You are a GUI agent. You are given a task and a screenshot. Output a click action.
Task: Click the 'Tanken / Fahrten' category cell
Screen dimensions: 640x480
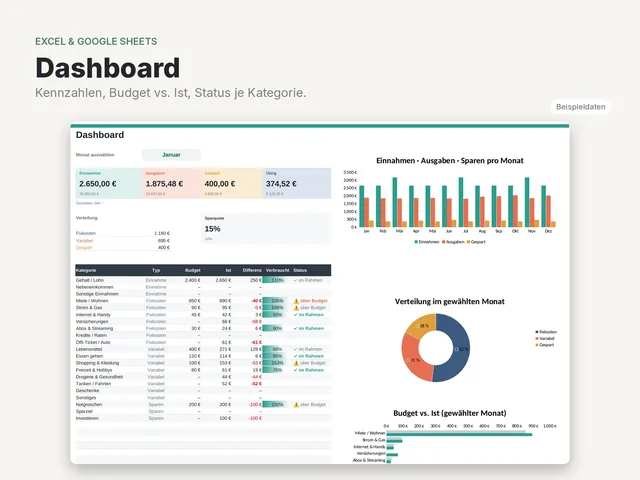coord(93,384)
